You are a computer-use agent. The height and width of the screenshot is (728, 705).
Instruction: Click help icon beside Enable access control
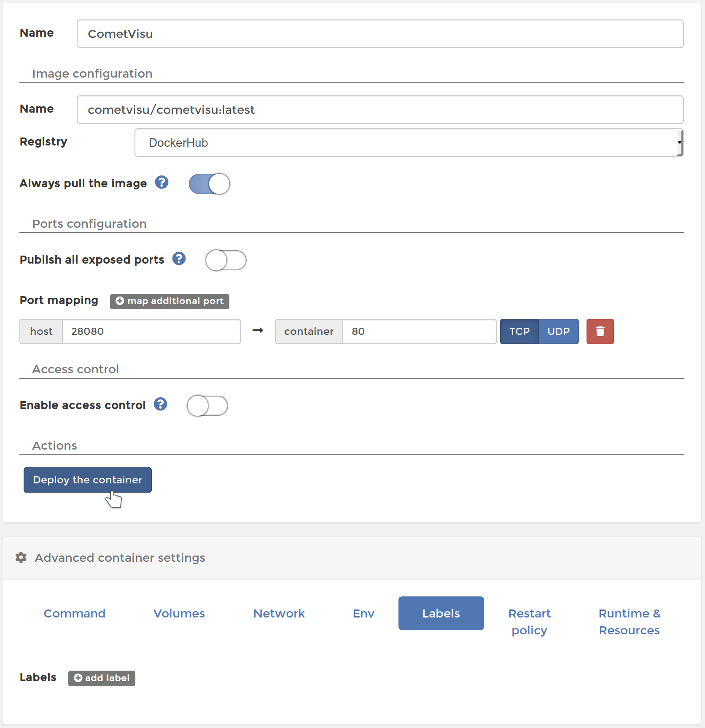[160, 404]
